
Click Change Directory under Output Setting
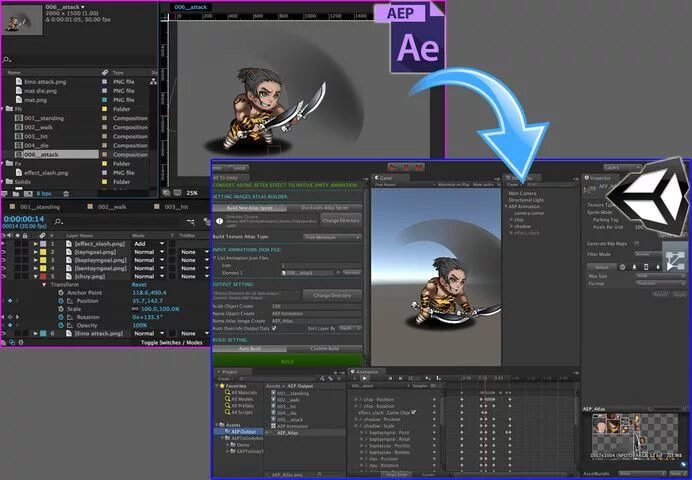332,295
